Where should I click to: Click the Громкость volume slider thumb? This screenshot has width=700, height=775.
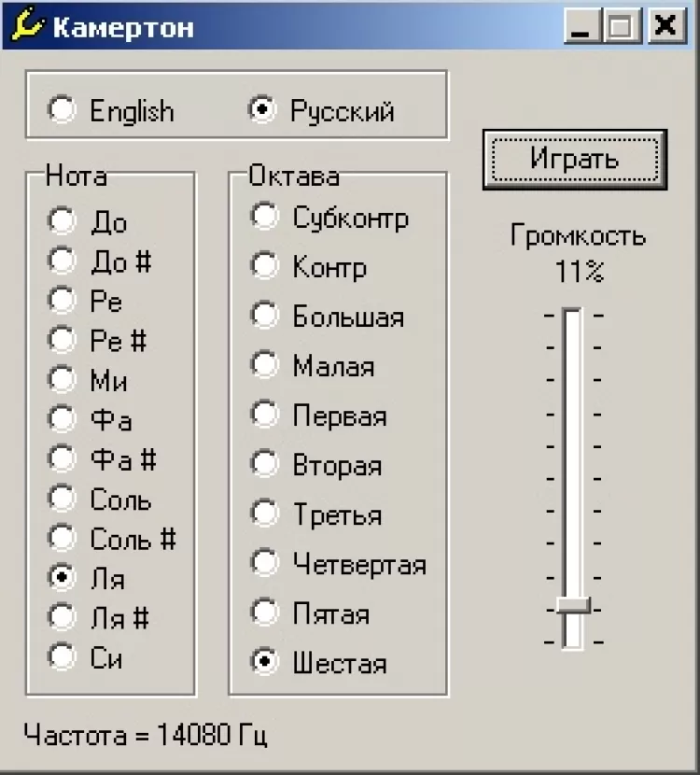pos(573,606)
